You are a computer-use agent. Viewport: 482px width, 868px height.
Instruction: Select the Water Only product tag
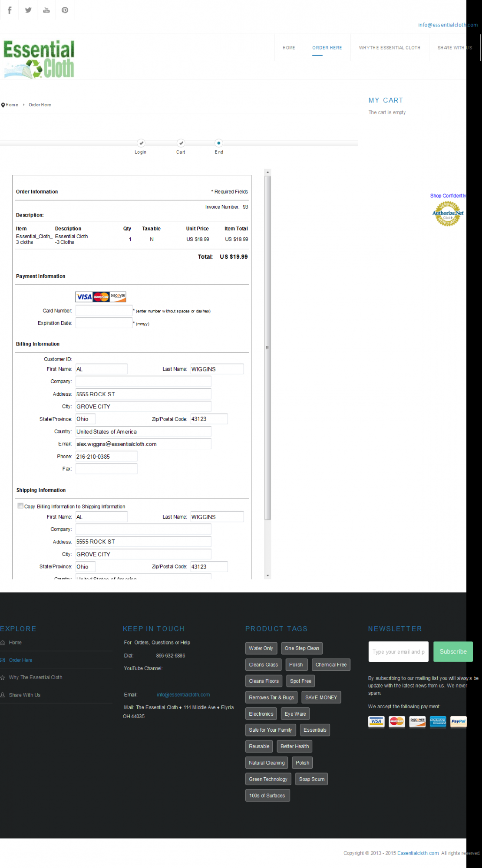[261, 648]
